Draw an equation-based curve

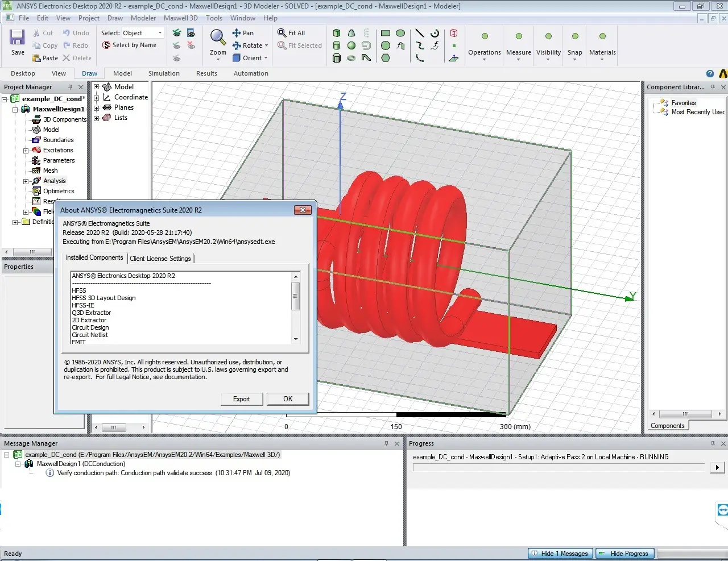coord(435,45)
